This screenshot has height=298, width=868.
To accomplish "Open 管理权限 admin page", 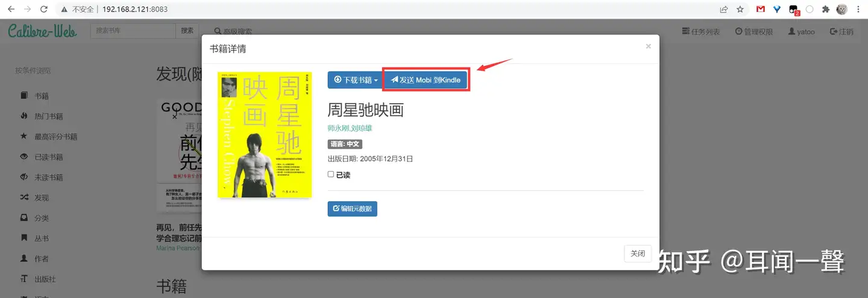I will [x=754, y=31].
